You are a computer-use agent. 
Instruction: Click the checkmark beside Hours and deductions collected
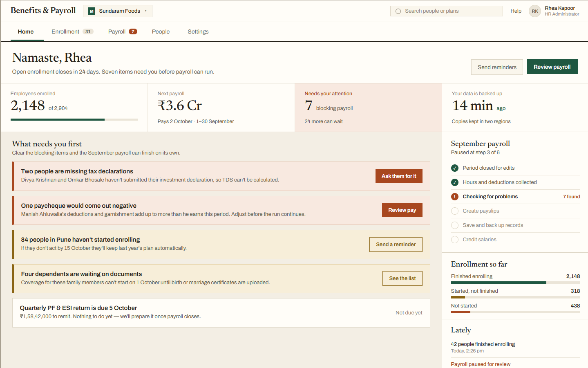455,182
